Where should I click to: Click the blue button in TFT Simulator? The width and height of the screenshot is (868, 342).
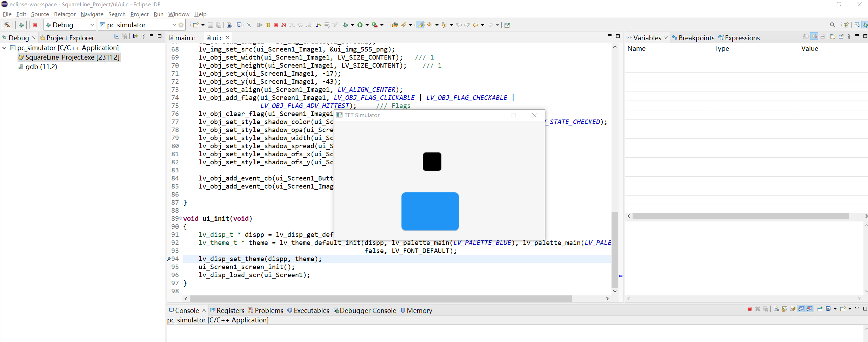[x=430, y=211]
